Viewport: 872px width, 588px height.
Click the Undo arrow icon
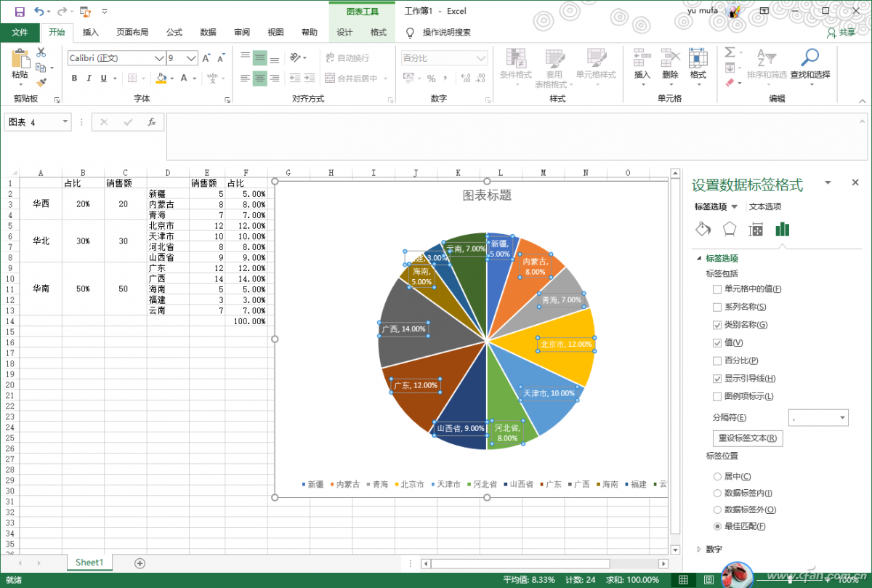click(39, 12)
